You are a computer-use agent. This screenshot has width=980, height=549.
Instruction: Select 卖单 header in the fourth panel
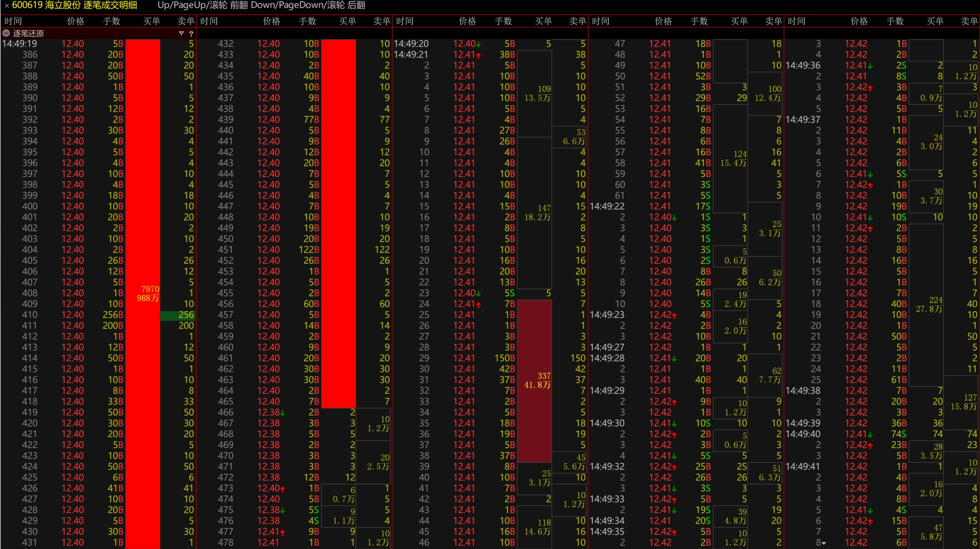coord(774,21)
